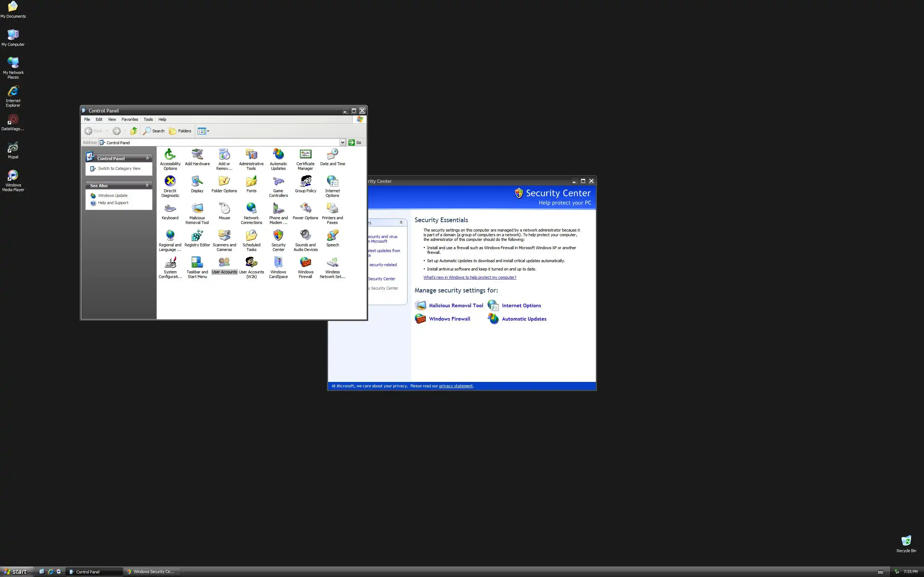Click the Up folder toolbar button
This screenshot has height=577, width=924.
(x=134, y=131)
